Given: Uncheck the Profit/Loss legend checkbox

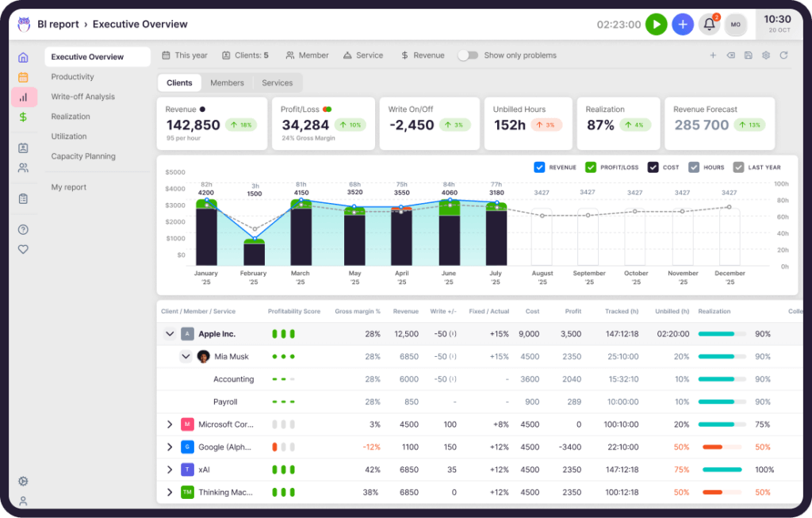Looking at the screenshot, I should tap(590, 167).
